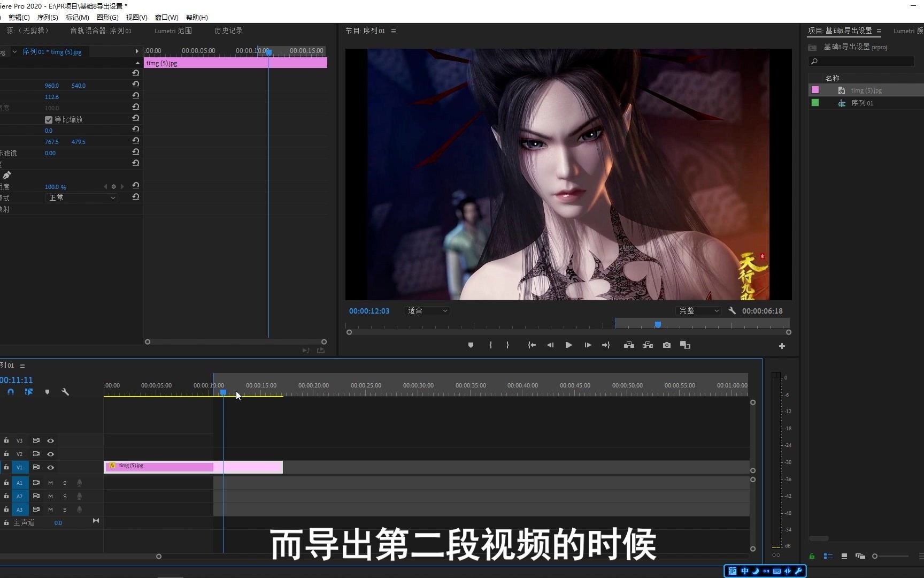Toggle linked selection in timeline
Image resolution: width=924 pixels, height=578 pixels.
coord(29,392)
